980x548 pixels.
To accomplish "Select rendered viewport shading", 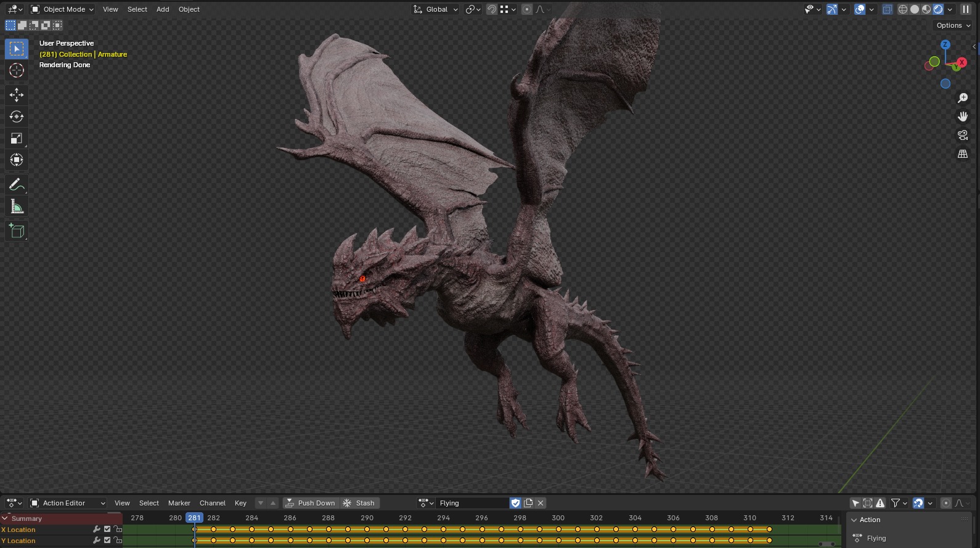I will click(938, 9).
